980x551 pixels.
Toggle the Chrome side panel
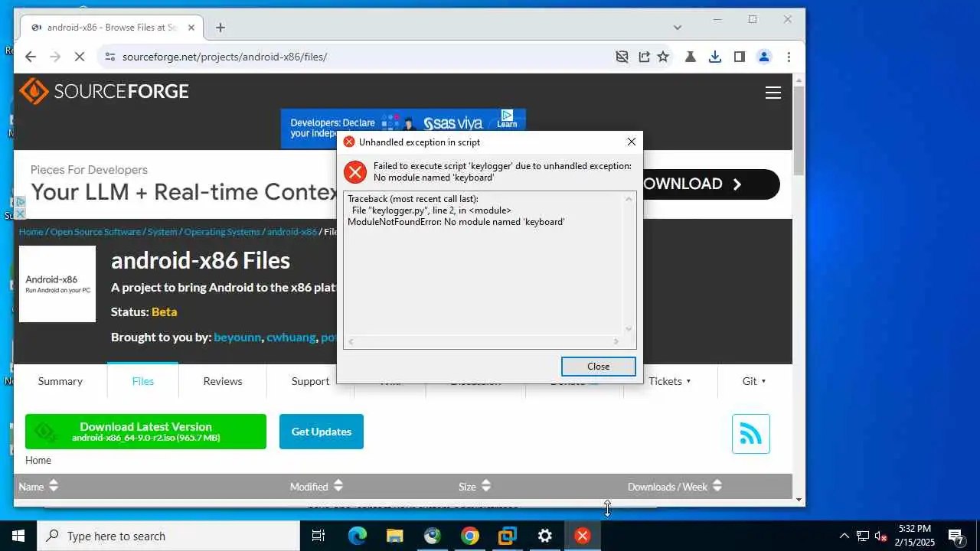740,57
